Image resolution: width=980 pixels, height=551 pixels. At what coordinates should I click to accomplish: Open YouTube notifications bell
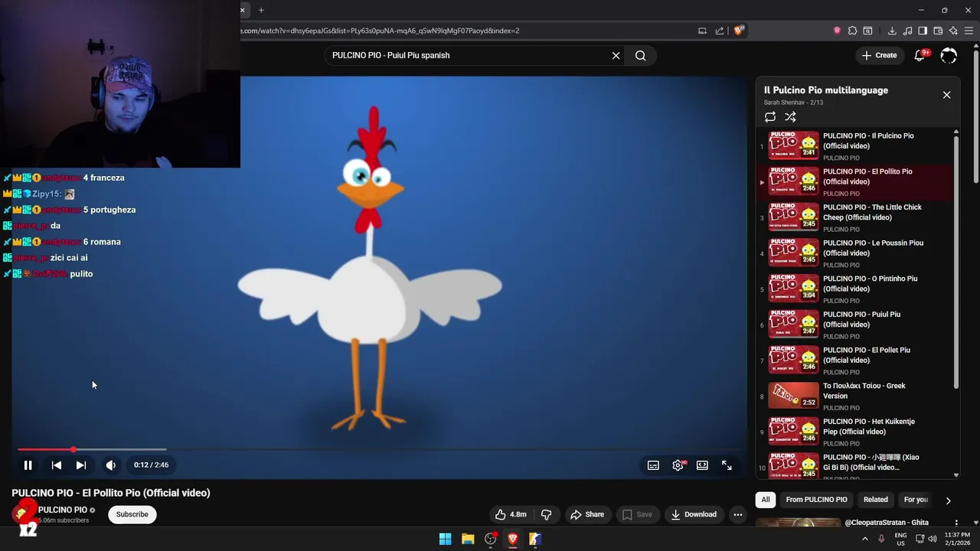point(920,55)
